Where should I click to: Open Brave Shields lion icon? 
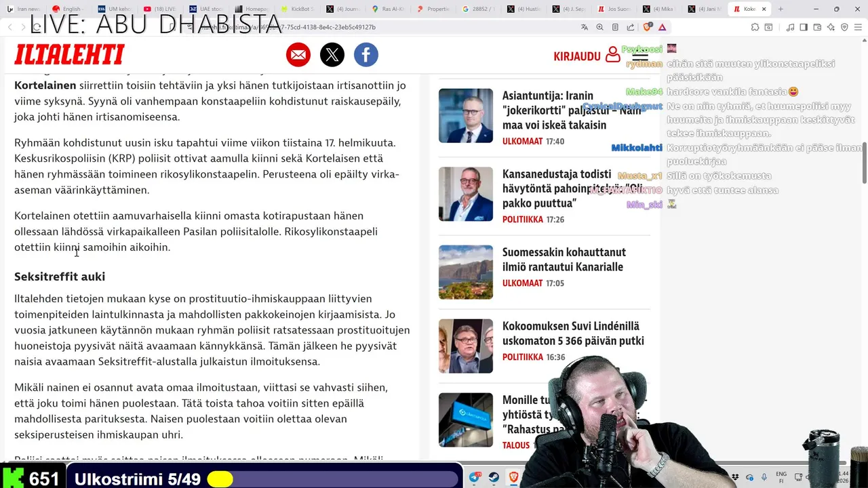click(647, 27)
